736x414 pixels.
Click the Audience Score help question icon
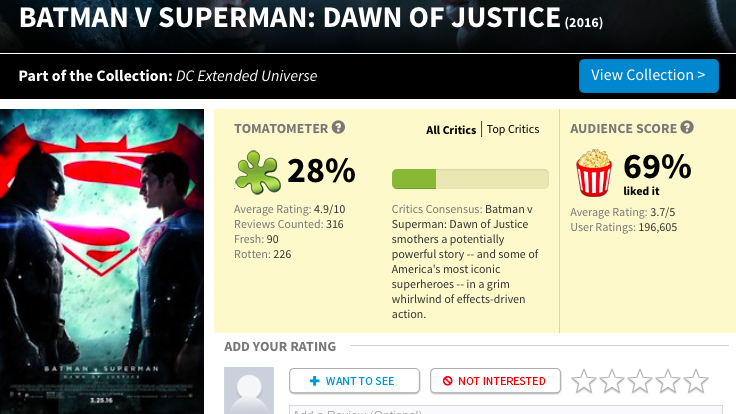[685, 128]
